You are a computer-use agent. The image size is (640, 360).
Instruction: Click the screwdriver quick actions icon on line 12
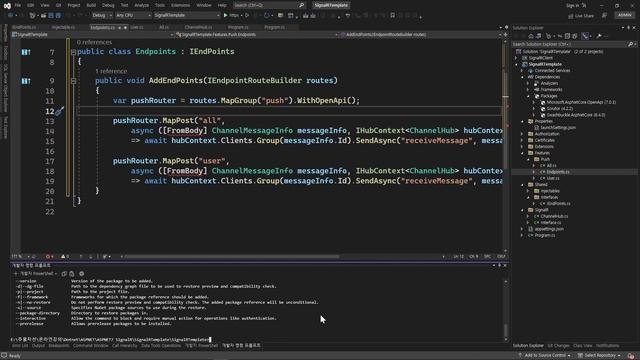coord(59,111)
